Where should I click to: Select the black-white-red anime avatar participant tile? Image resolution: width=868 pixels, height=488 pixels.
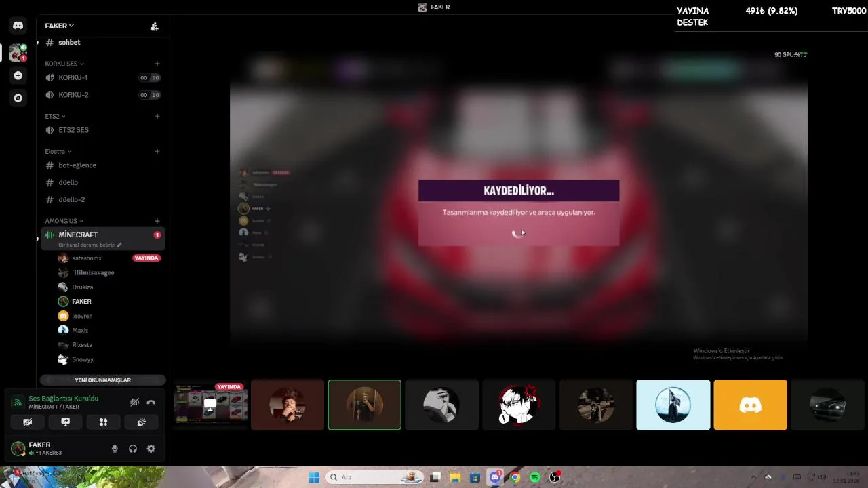pos(519,405)
